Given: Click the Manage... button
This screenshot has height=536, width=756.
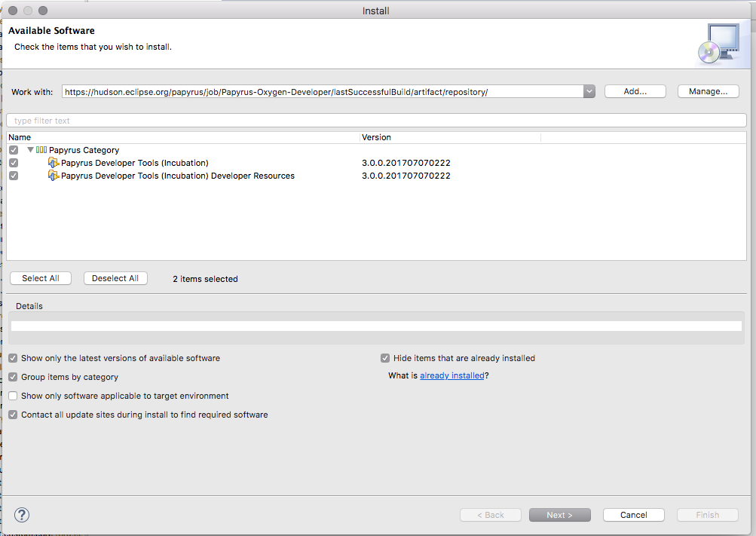Looking at the screenshot, I should pyautogui.click(x=708, y=91).
